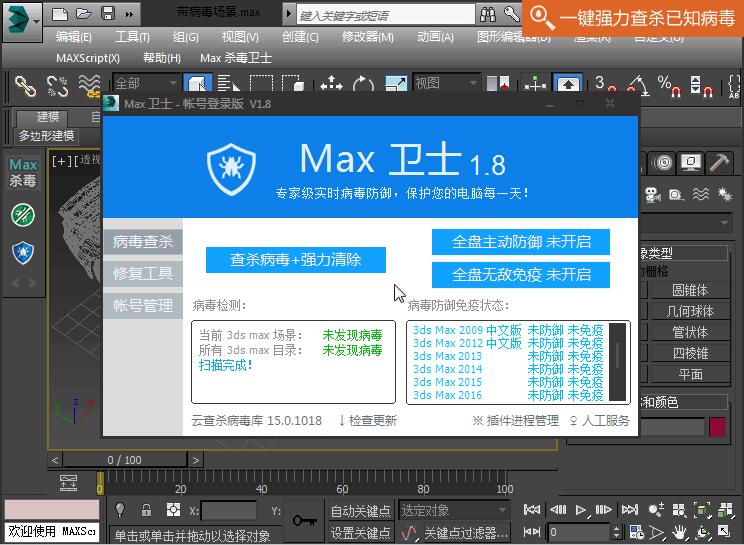Click the Time Configuration icon
744x545 pixels.
point(636,532)
